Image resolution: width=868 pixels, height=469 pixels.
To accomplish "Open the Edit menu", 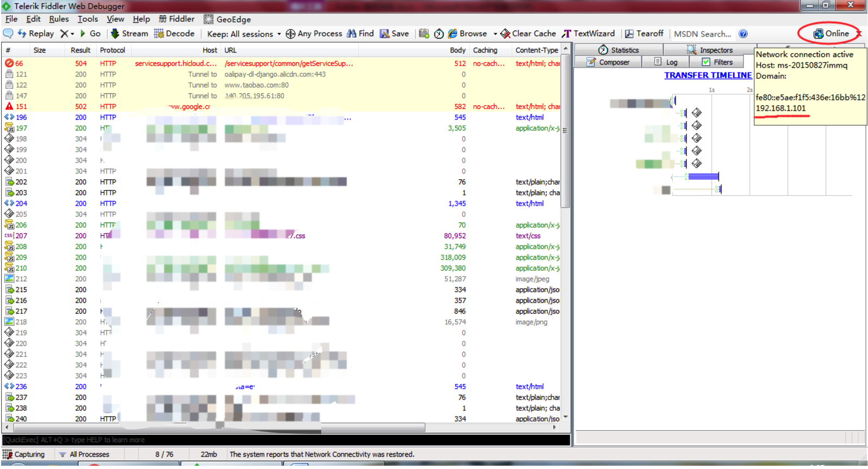I will tap(33, 19).
